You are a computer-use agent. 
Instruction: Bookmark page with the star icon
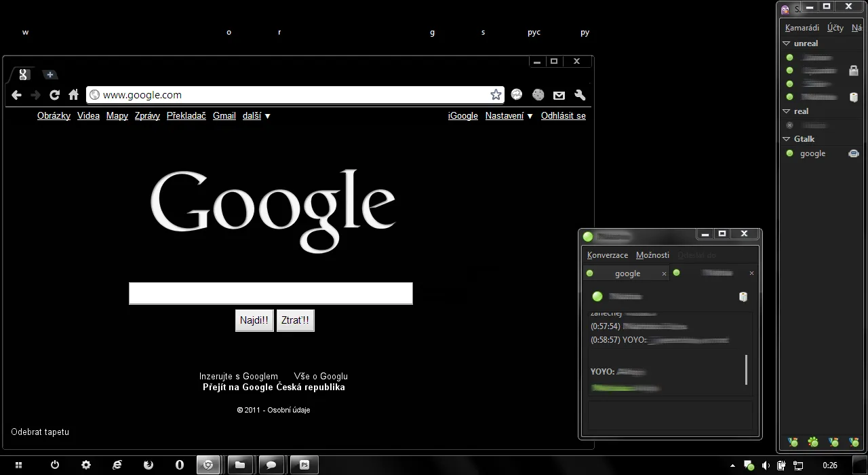pyautogui.click(x=496, y=95)
